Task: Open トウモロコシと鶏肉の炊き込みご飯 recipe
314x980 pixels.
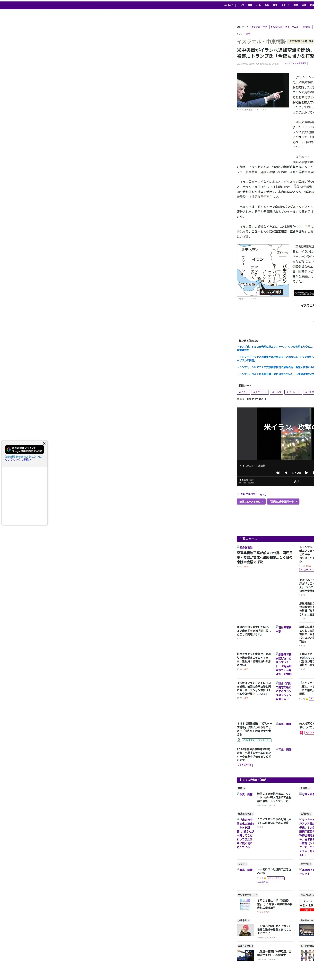Action: point(275,871)
